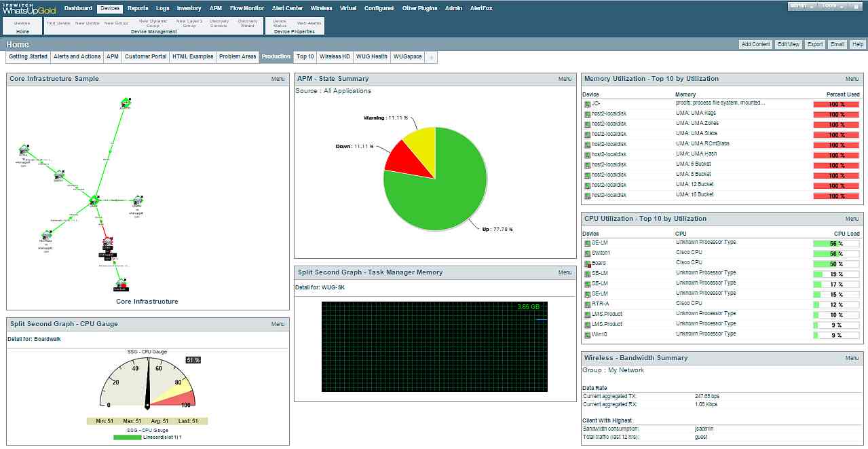This screenshot has height=449, width=868.
Task: Open the Inventory menu
Action: tap(189, 8)
